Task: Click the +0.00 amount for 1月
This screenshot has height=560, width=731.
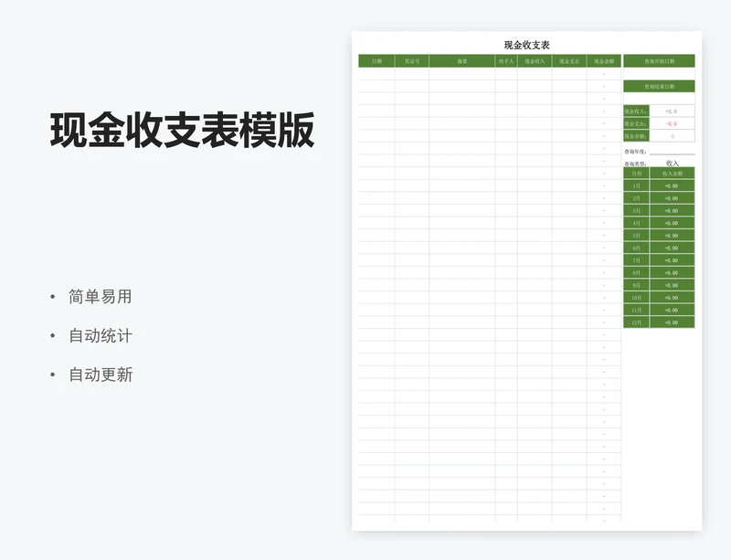Action: coord(672,185)
